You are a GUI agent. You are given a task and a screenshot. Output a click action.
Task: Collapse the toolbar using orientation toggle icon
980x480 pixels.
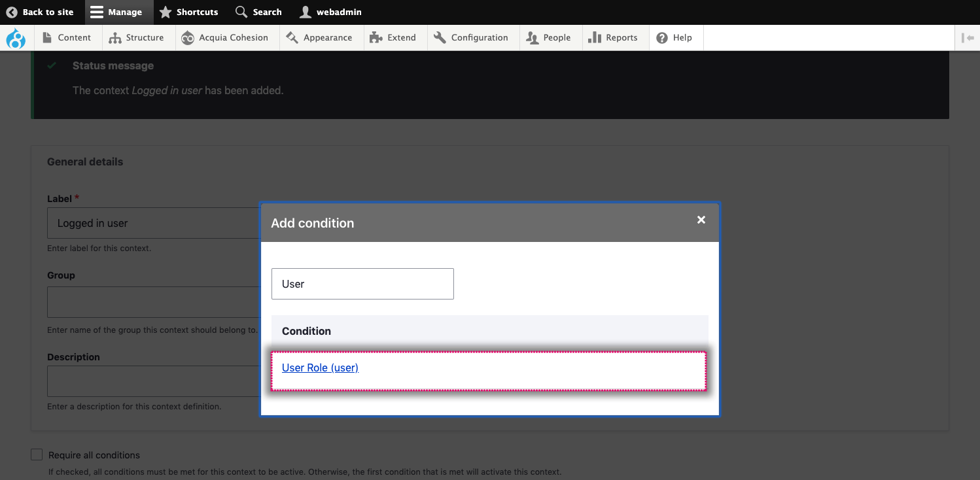968,38
